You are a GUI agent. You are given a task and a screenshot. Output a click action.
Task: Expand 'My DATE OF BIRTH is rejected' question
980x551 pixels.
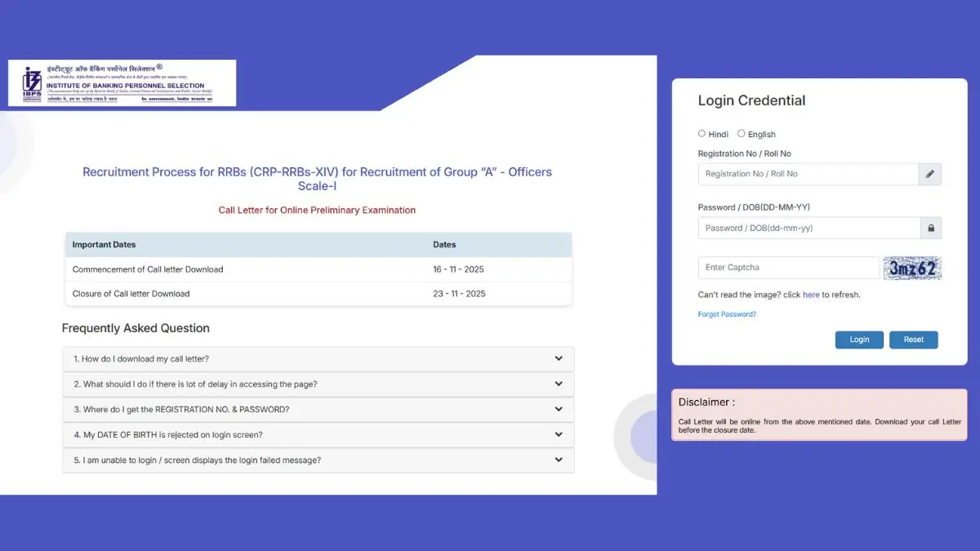tap(559, 434)
